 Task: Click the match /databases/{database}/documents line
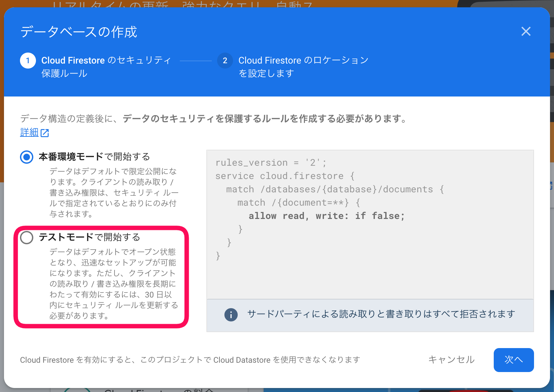pyautogui.click(x=335, y=189)
